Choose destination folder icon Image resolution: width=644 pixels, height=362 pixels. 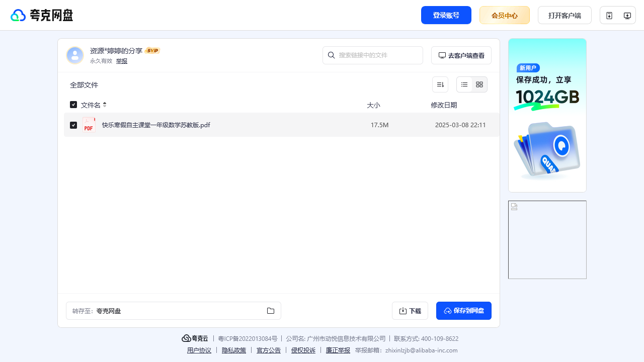pyautogui.click(x=271, y=311)
